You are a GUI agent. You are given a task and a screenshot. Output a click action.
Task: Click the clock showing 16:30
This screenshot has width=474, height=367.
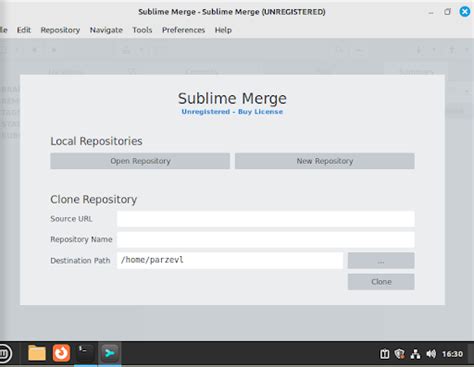tap(452, 354)
